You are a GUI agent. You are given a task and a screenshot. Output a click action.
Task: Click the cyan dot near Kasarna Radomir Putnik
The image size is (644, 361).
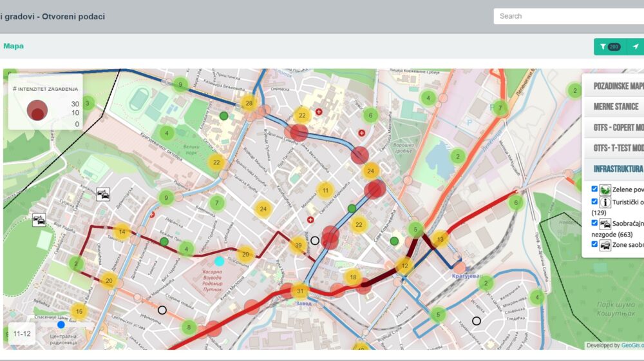[x=220, y=261]
